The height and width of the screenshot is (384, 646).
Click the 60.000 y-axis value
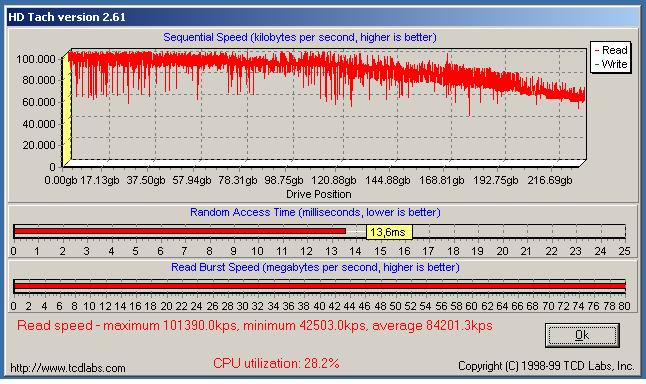[38, 102]
